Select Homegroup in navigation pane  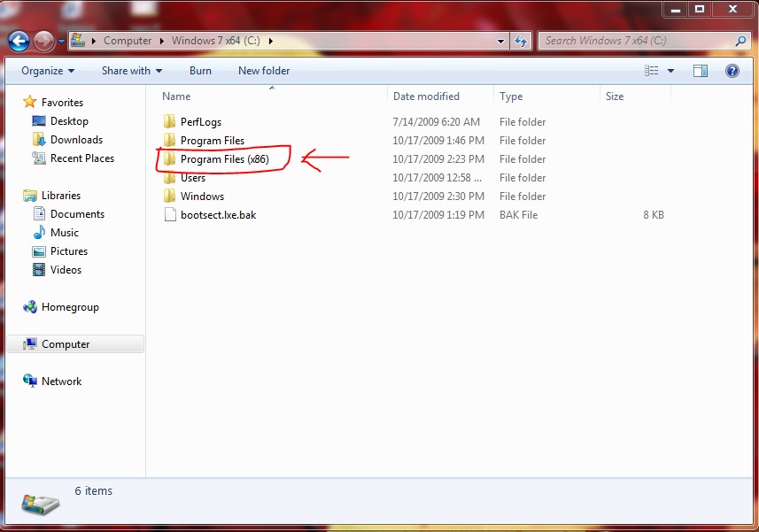tap(70, 307)
